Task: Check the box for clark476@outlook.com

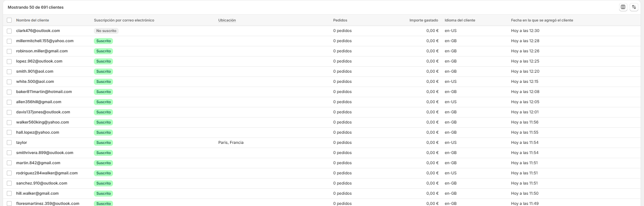Action: 9,31
